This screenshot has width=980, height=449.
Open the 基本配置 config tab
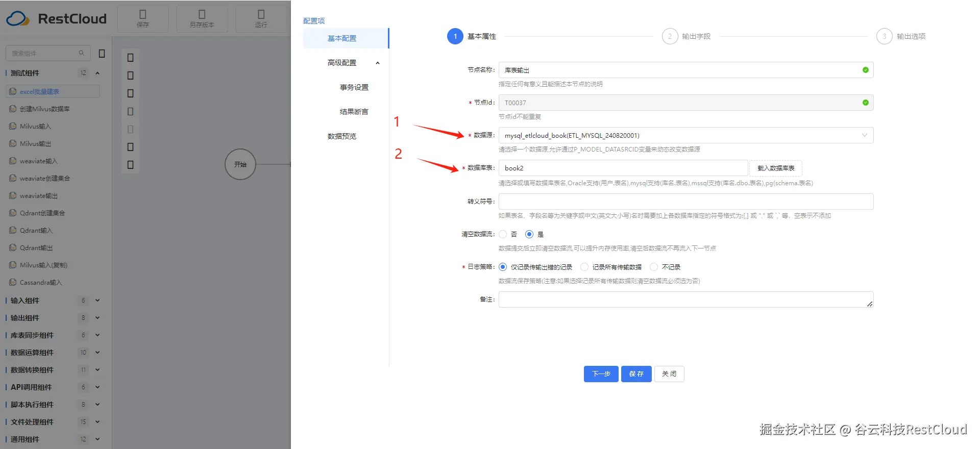[x=346, y=38]
